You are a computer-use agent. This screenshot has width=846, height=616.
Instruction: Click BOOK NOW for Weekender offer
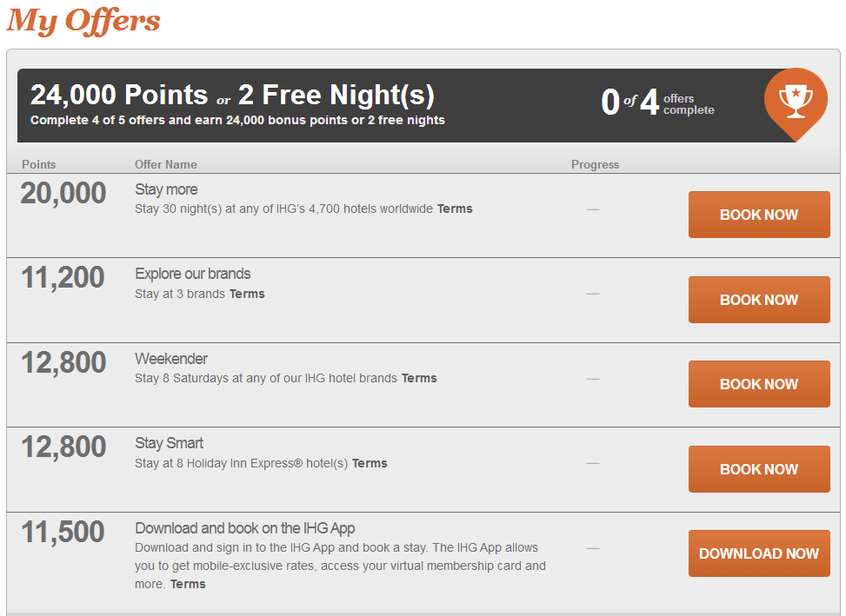pos(759,384)
